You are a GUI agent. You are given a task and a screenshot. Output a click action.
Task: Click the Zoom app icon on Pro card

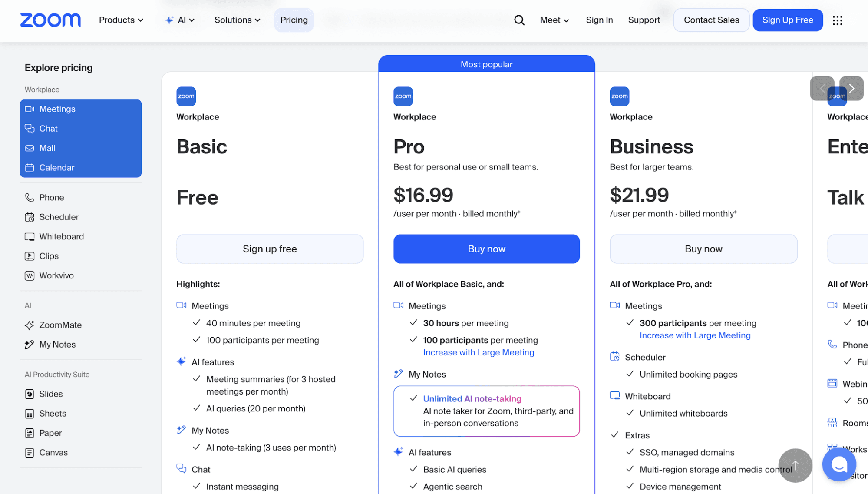click(403, 96)
